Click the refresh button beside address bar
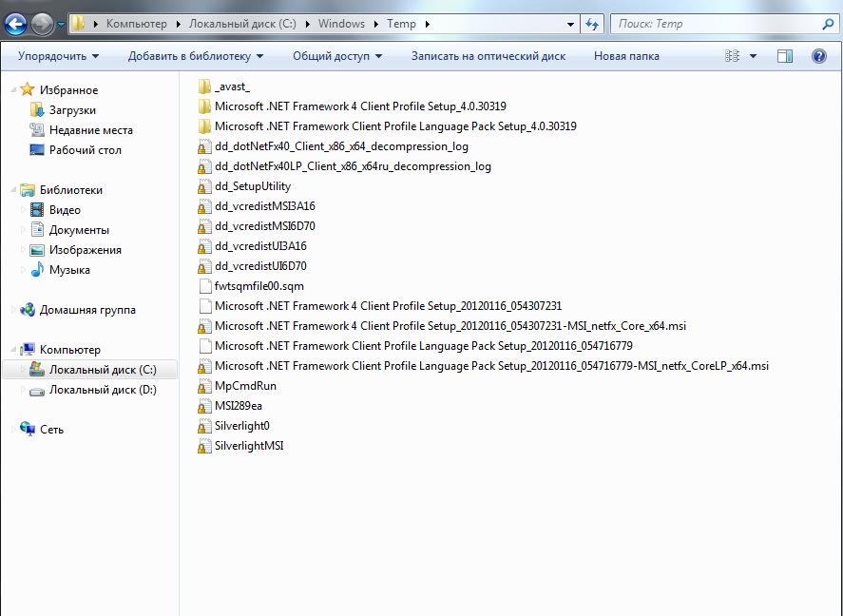Image resolution: width=843 pixels, height=616 pixels. pyautogui.click(x=592, y=24)
